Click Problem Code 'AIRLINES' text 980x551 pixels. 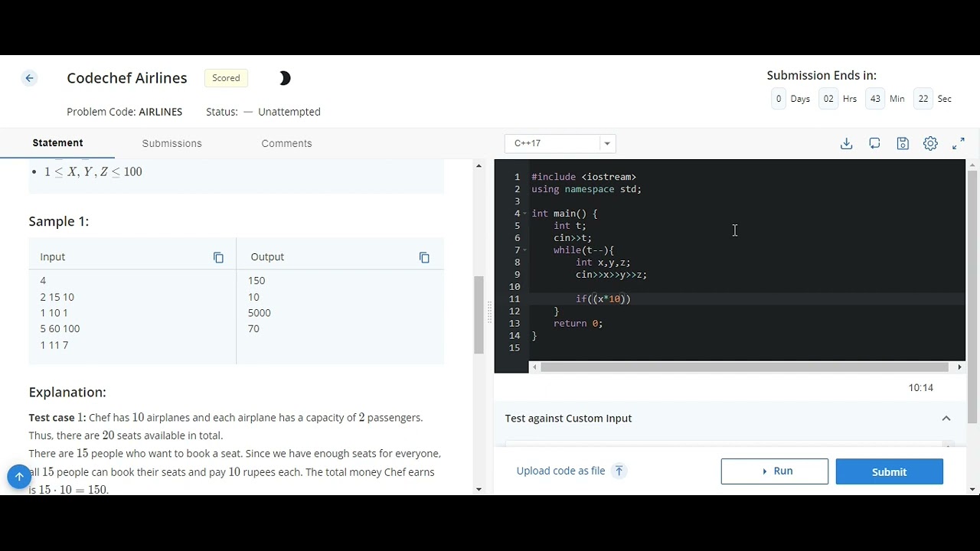pyautogui.click(x=161, y=112)
